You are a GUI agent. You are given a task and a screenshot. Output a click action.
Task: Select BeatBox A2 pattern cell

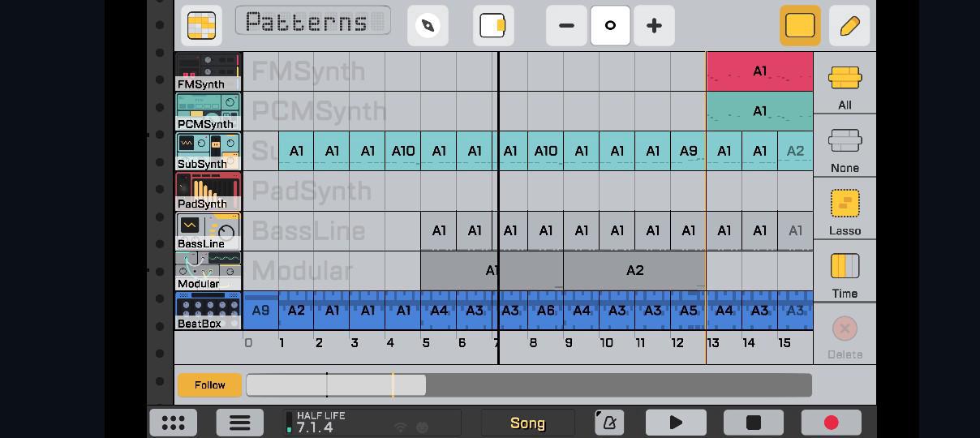click(x=296, y=310)
